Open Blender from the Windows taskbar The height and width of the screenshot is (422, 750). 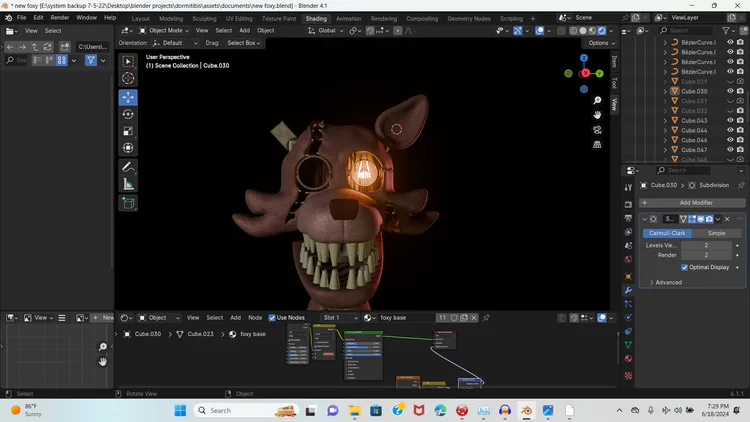tap(526, 411)
